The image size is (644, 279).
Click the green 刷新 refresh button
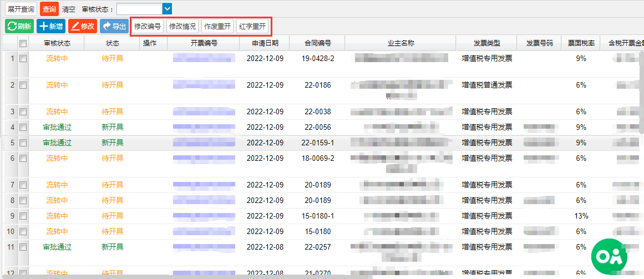[19, 26]
